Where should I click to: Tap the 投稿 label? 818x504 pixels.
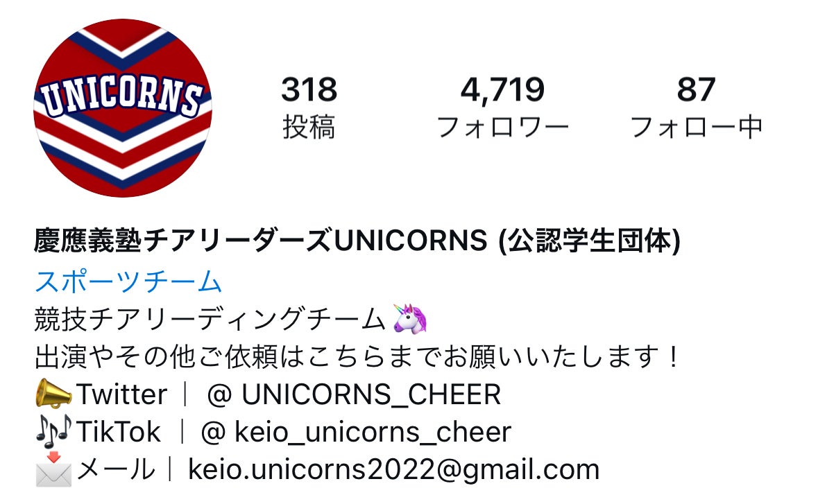309,127
